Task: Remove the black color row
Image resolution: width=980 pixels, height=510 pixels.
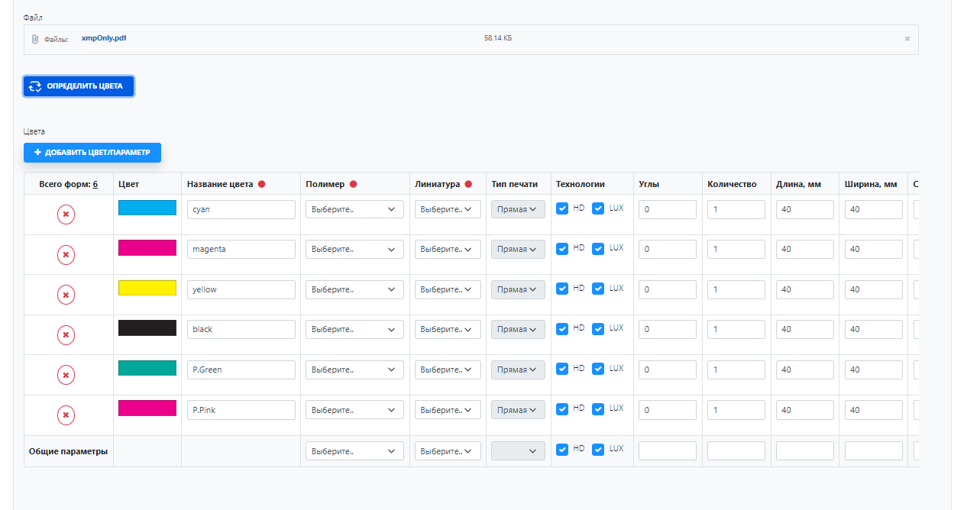Action: [x=66, y=335]
